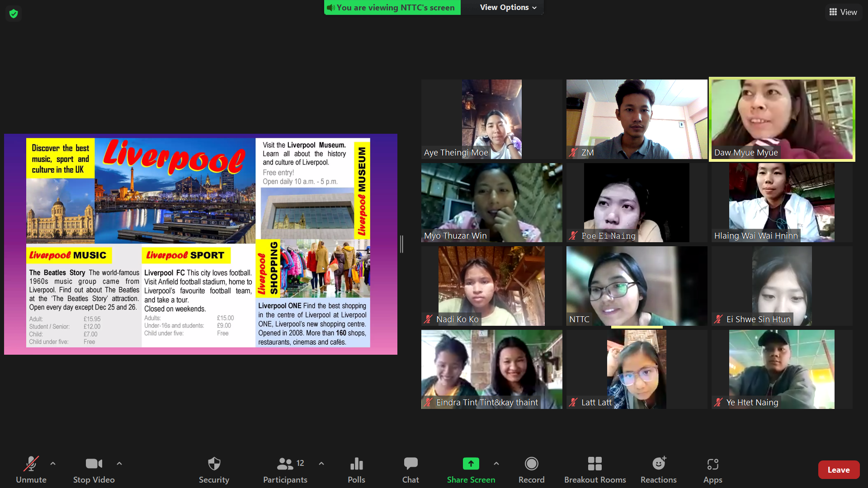Click the View layout button
Image resolution: width=868 pixels, height=488 pixels.
click(x=843, y=12)
